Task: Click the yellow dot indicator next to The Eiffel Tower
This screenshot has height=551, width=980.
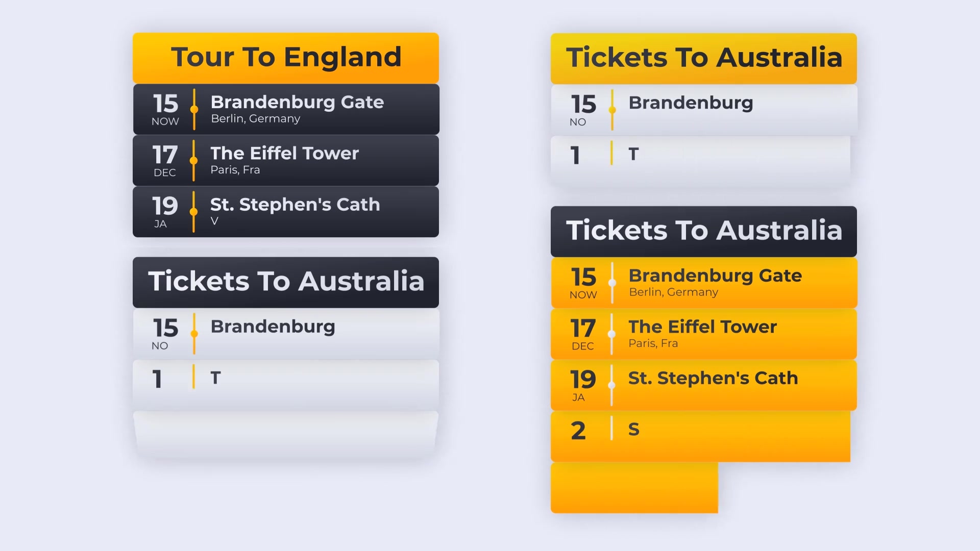Action: (x=194, y=160)
